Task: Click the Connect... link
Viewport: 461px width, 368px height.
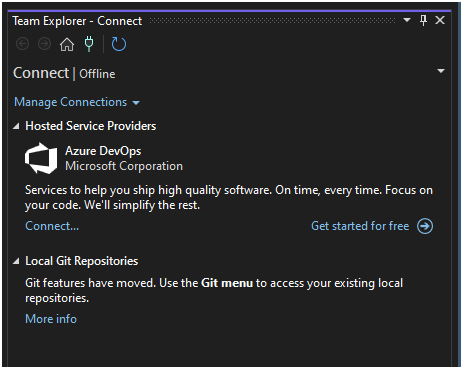Action: [52, 226]
